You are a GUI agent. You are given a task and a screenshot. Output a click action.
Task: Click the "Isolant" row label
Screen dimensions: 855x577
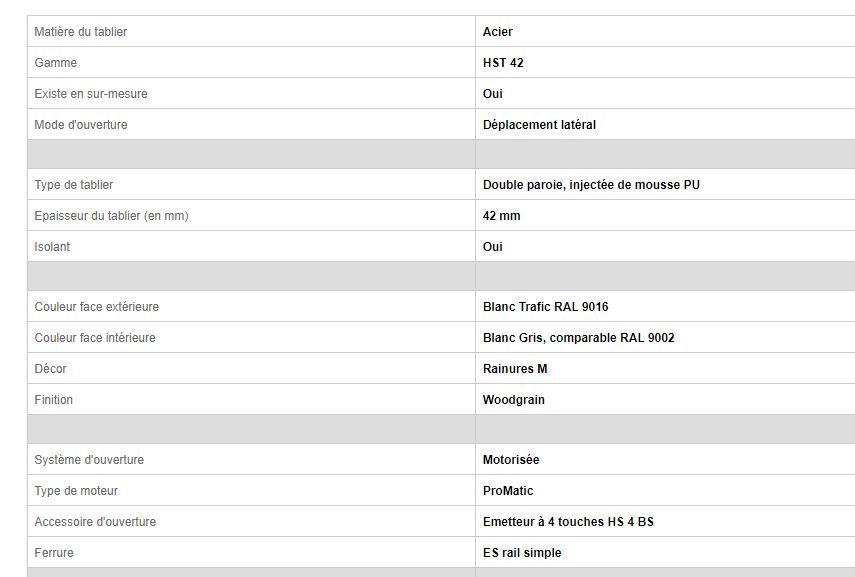(52, 247)
